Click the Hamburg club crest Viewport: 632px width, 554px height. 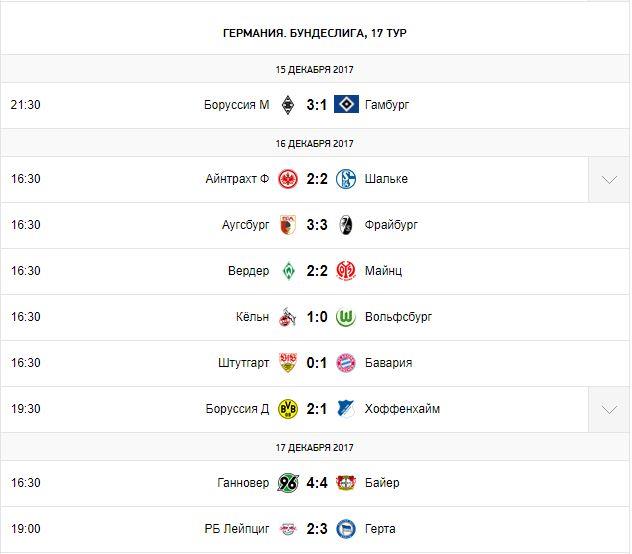pos(346,105)
